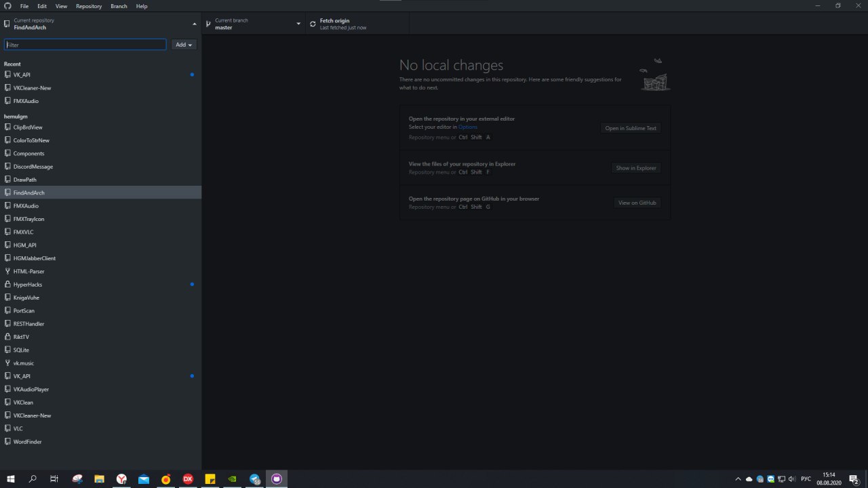This screenshot has height=488, width=868.
Task: Click the fork icon beside HTML-Parser
Action: [7, 271]
